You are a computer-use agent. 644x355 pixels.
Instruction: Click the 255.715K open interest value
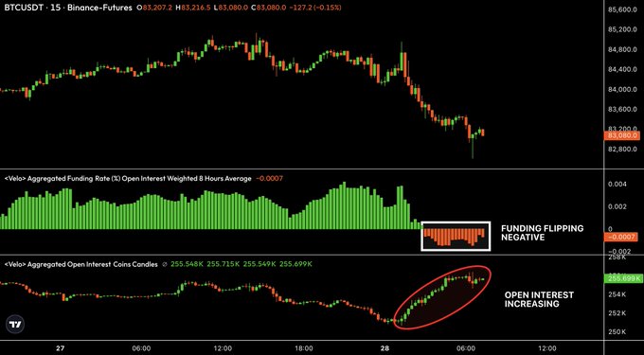223,265
